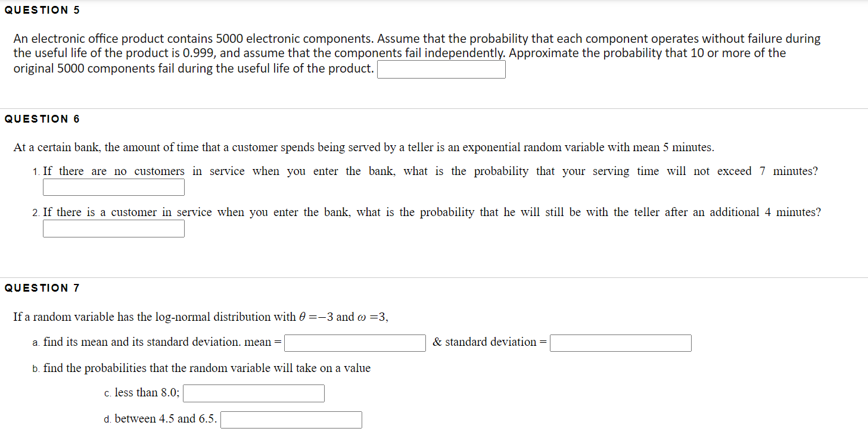Select the QUESTION 5 heading
The width and height of the screenshot is (868, 444).
click(x=41, y=10)
